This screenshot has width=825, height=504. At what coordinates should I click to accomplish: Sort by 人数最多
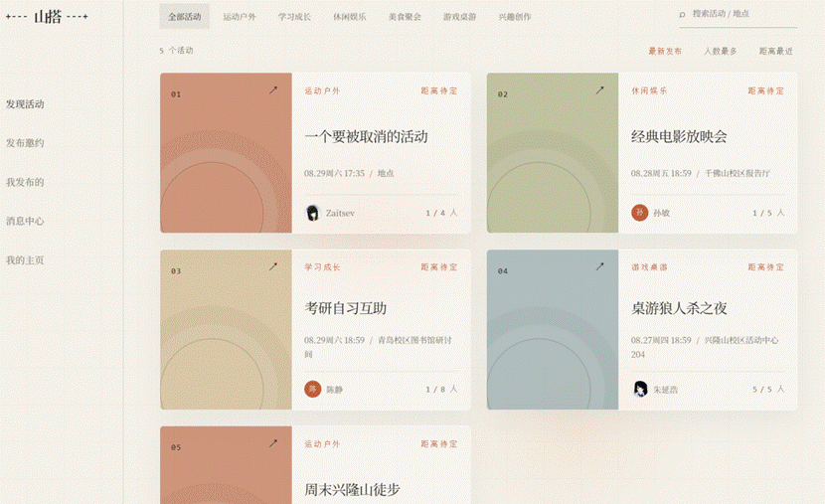click(721, 51)
